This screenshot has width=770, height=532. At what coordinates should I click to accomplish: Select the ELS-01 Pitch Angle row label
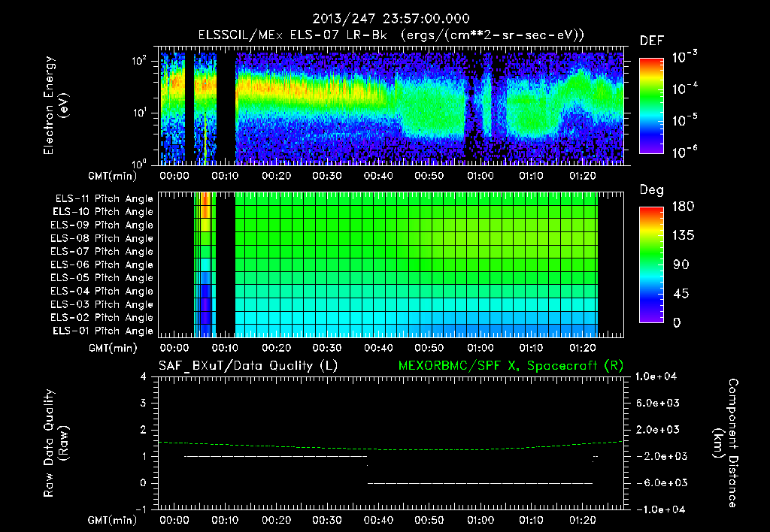click(x=103, y=331)
